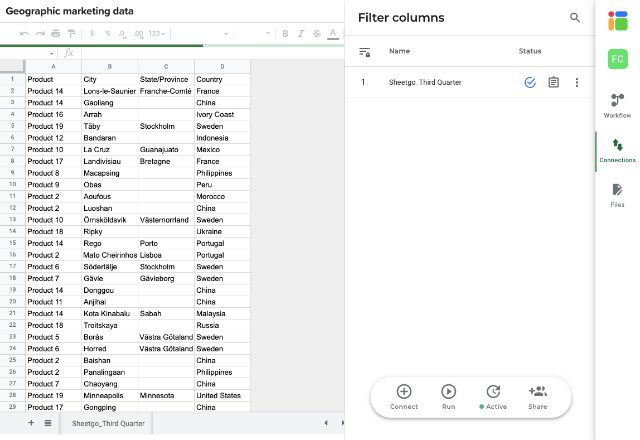640x440 pixels.
Task: Toggle bold formatting
Action: (285, 33)
